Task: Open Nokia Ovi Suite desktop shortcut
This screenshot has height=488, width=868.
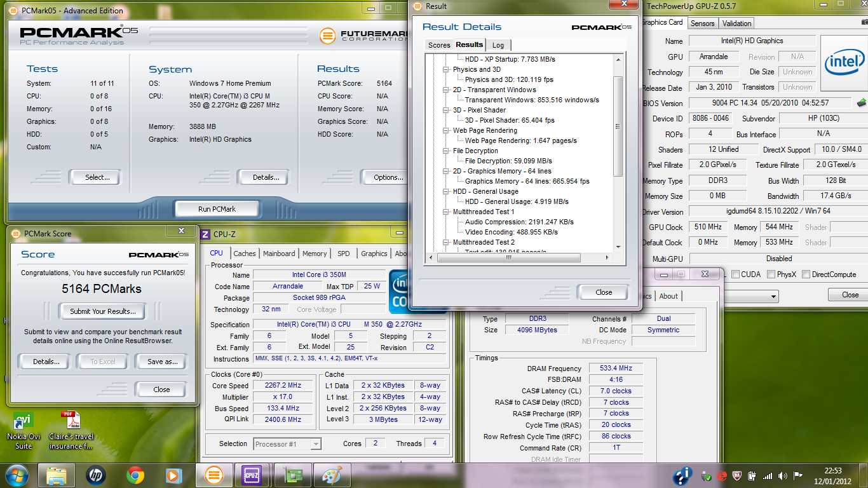Action: point(24,431)
